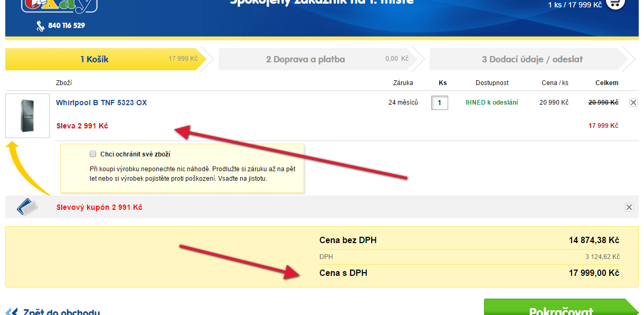This screenshot has width=644, height=315.
Task: Click the crossed-out total 20 990 Kč
Action: (x=603, y=103)
